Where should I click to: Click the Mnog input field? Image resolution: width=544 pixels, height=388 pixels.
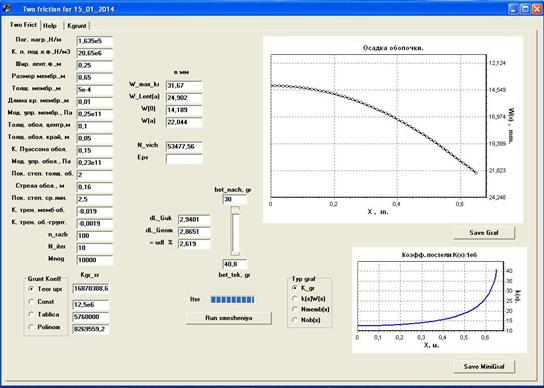click(95, 260)
